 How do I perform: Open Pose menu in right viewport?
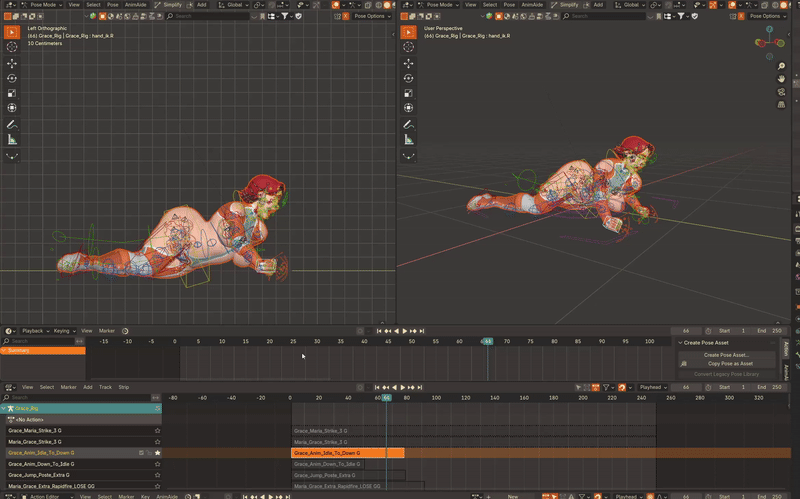coord(509,5)
